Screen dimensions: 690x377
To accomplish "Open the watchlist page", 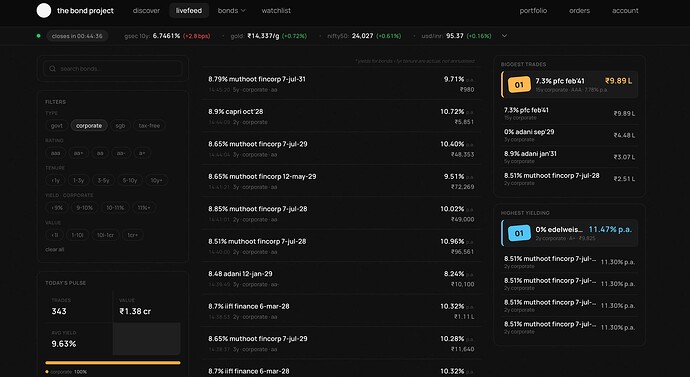I will (x=276, y=11).
